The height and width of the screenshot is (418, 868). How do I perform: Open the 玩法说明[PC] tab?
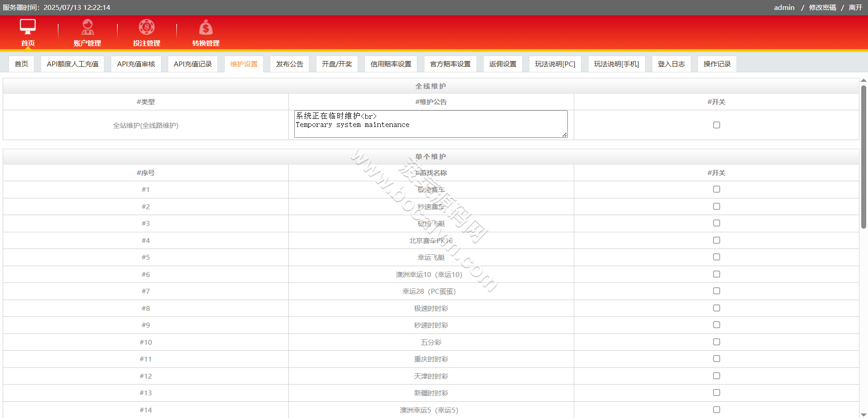(x=555, y=64)
